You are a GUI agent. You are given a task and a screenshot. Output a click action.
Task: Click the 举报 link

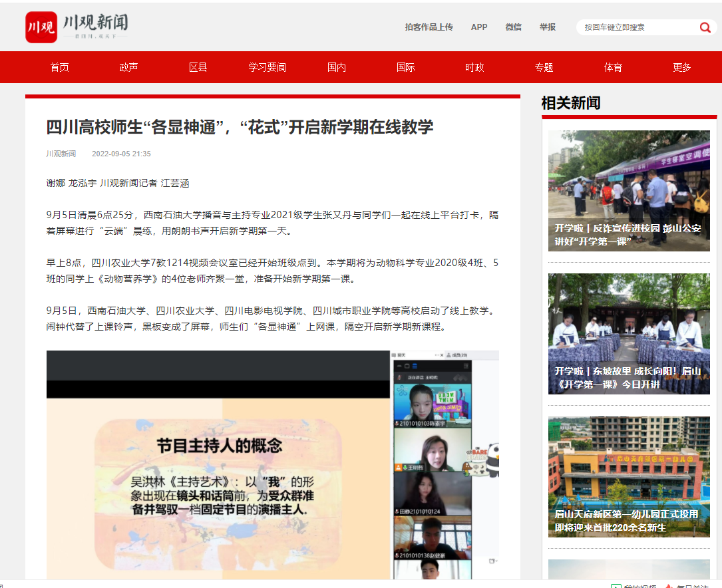tap(548, 27)
